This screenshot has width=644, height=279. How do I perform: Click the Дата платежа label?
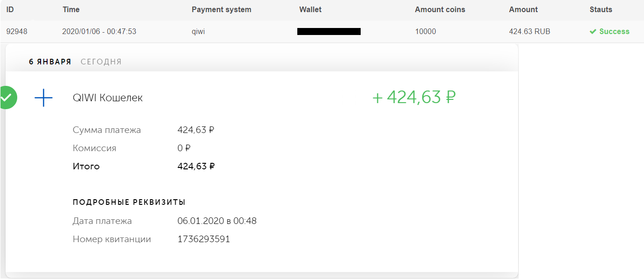[x=102, y=221]
